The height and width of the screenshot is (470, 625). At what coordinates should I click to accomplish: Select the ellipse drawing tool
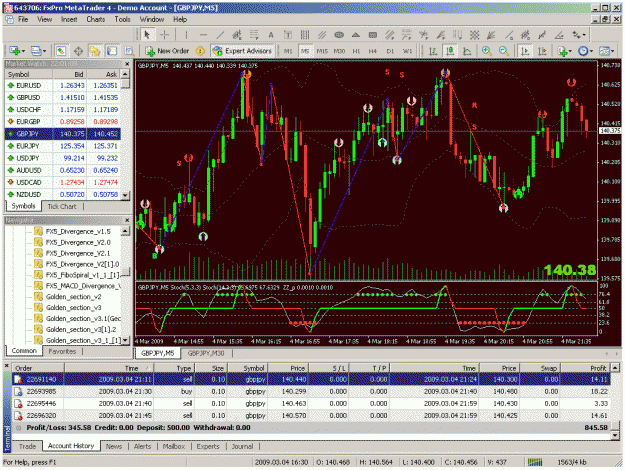[339, 35]
